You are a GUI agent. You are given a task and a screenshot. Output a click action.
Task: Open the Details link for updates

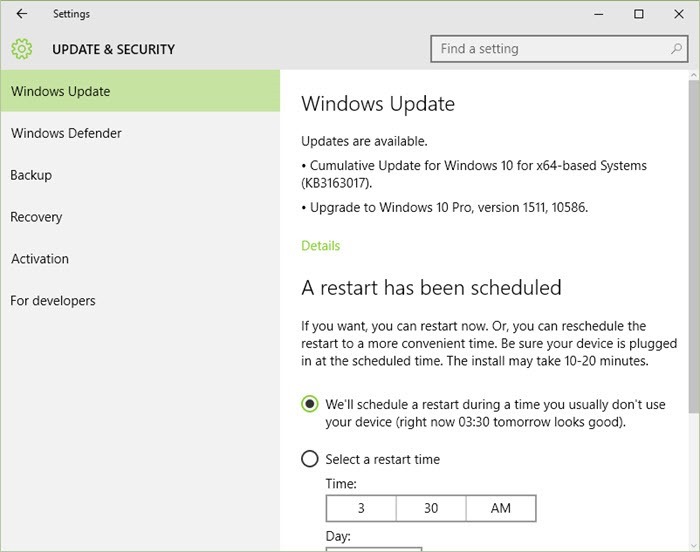pos(321,246)
